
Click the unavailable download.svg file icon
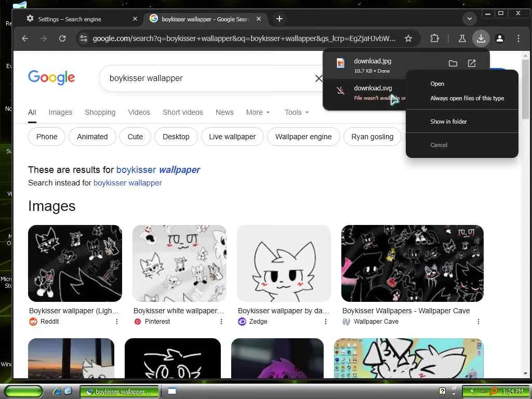tap(340, 90)
